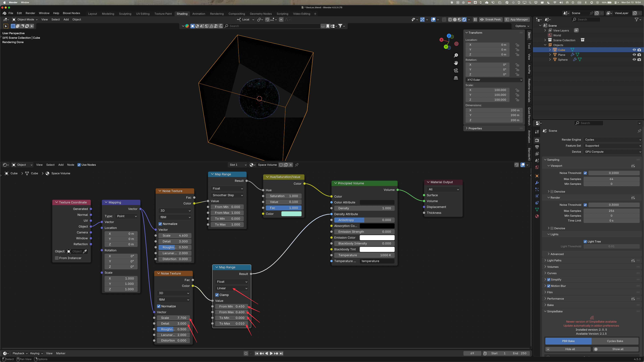
Task: Open the View Layer properties tab
Action: click(x=537, y=154)
